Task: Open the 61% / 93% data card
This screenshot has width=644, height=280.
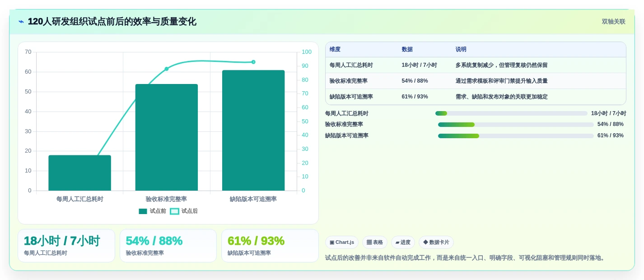Action: coord(270,246)
